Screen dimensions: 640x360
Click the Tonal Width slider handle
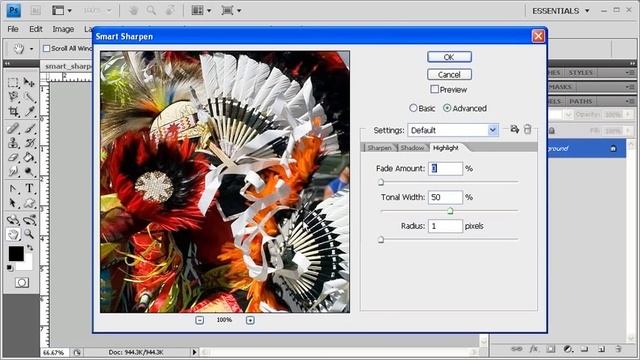[x=450, y=211]
